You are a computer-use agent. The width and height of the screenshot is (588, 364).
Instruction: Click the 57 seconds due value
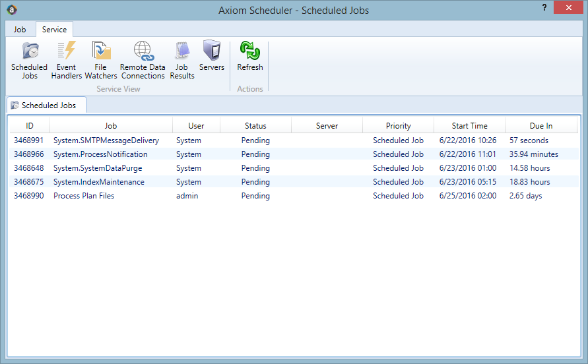point(529,140)
